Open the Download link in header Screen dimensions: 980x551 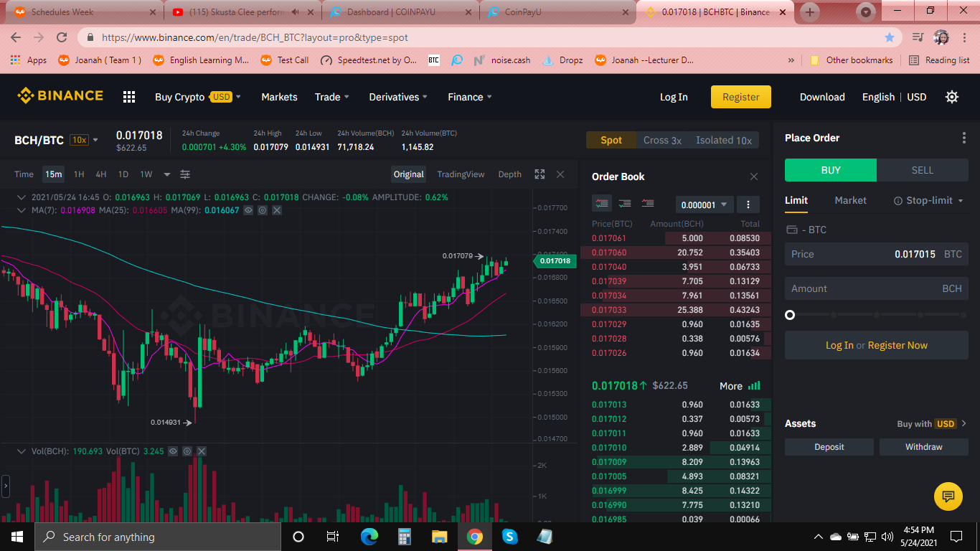pyautogui.click(x=822, y=97)
